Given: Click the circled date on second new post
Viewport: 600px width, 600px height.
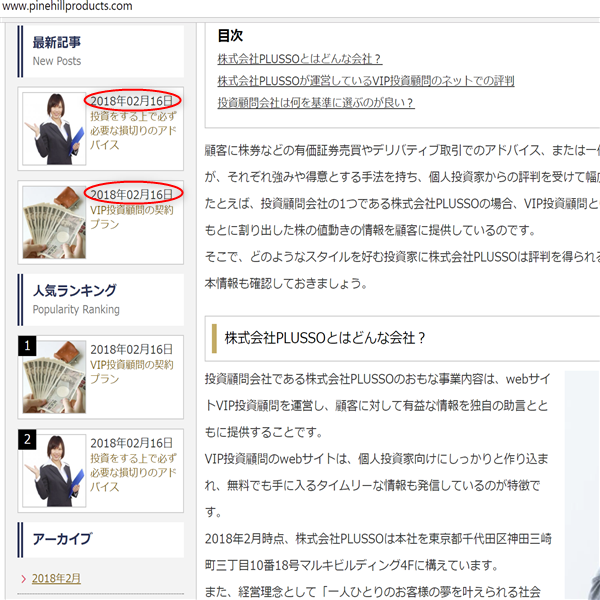Looking at the screenshot, I should pos(132,193).
